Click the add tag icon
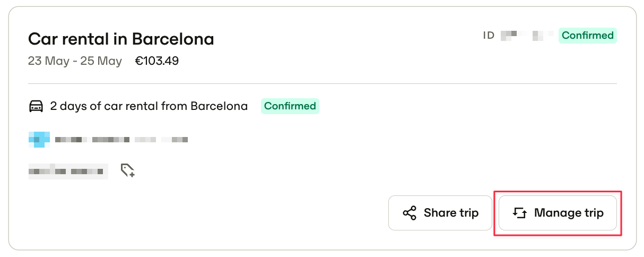The image size is (644, 257). coord(127,170)
